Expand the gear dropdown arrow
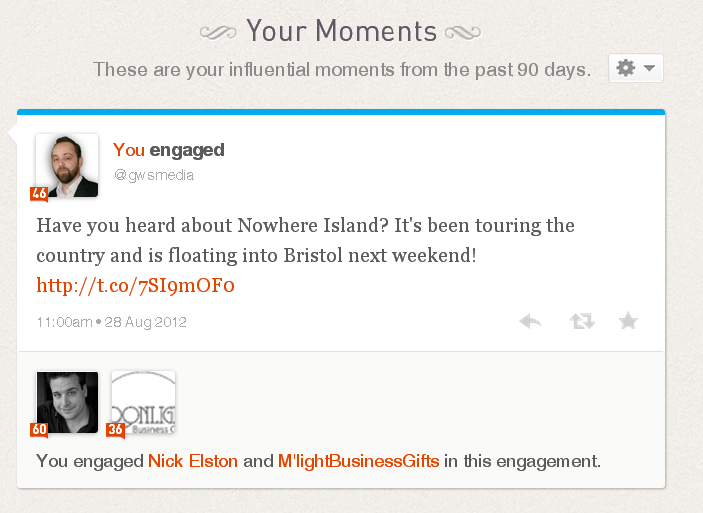This screenshot has height=513, width=703. [x=649, y=68]
